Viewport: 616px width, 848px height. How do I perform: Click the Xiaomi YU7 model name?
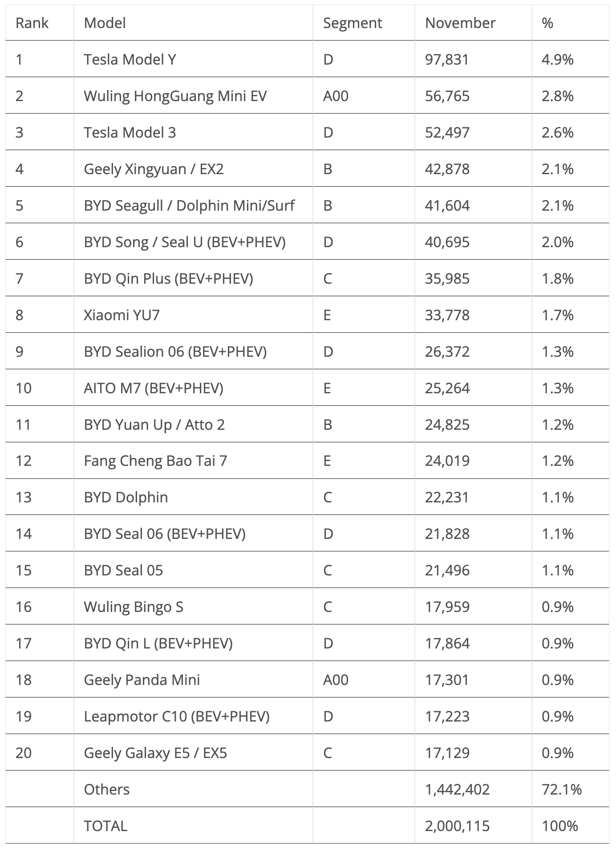(x=122, y=315)
